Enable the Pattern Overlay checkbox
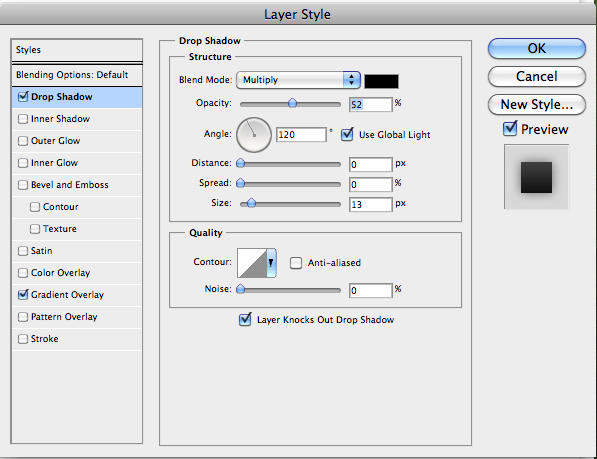 click(x=23, y=317)
